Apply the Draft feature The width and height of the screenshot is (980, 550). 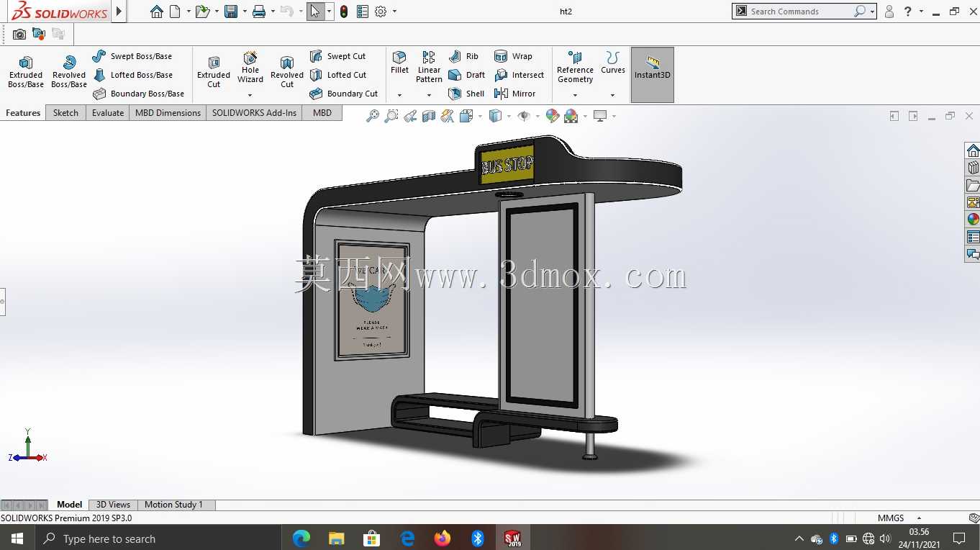click(466, 75)
